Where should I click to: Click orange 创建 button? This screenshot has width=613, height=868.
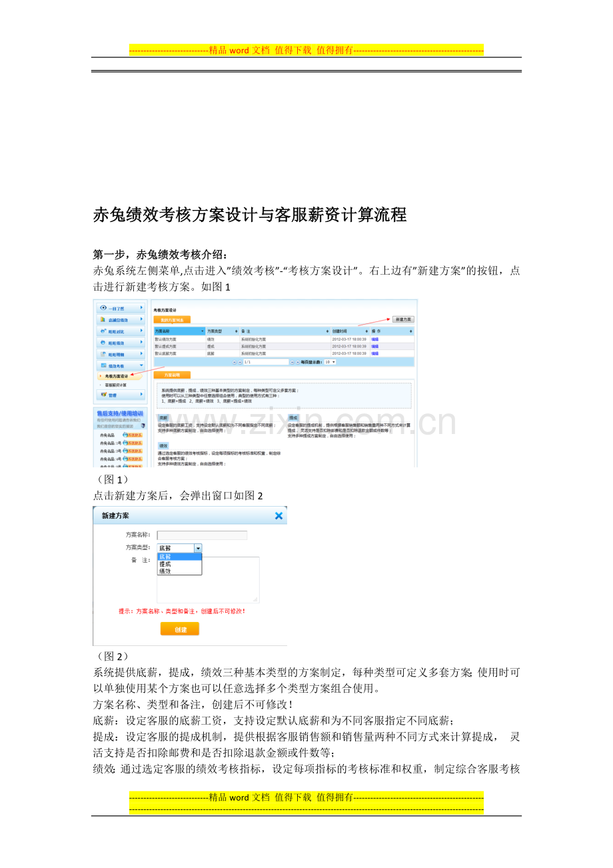(x=180, y=629)
